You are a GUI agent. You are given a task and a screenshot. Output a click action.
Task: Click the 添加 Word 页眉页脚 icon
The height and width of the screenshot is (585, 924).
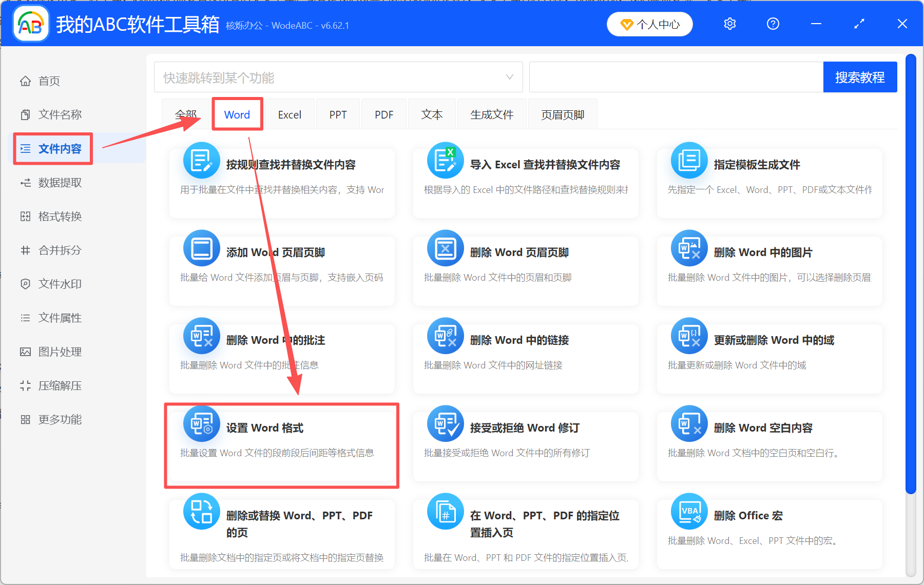click(x=201, y=248)
